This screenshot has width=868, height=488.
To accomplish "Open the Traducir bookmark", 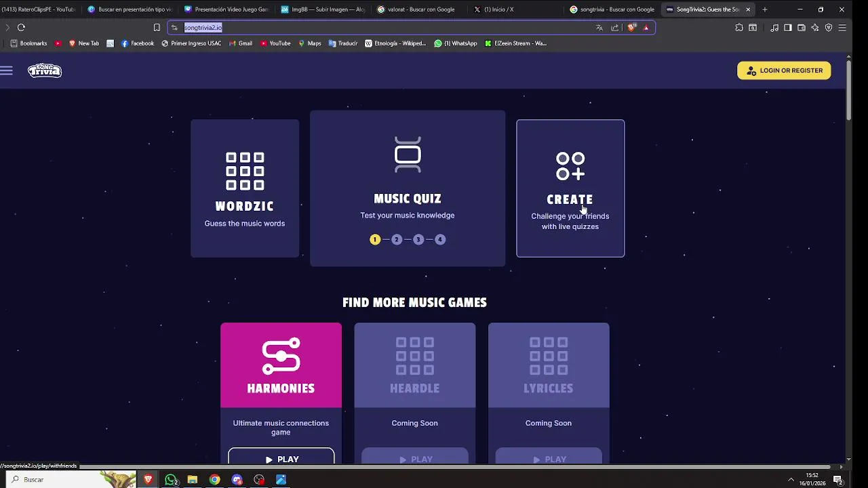I will 343,43.
